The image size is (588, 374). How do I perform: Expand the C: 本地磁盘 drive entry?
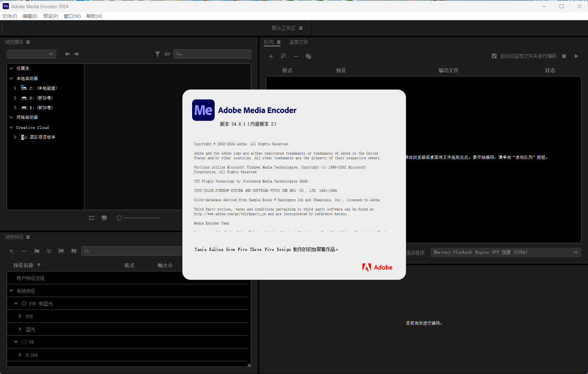tap(15, 88)
